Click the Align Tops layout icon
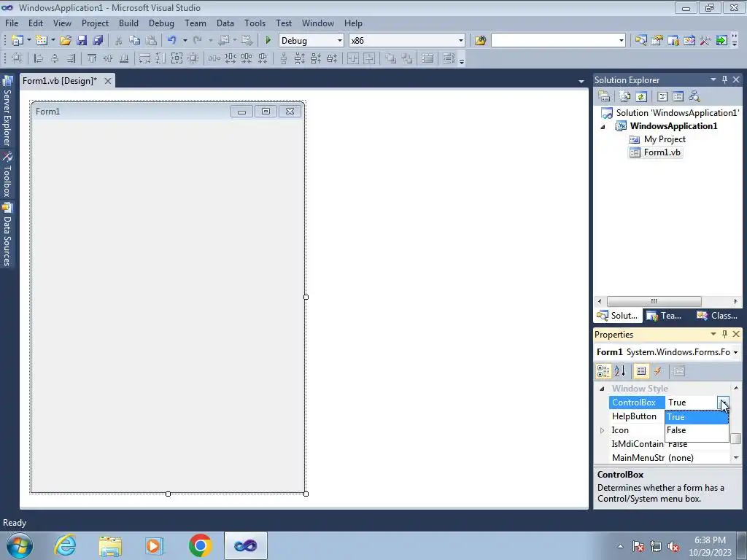Screen dimensions: 747x560 click(91, 58)
